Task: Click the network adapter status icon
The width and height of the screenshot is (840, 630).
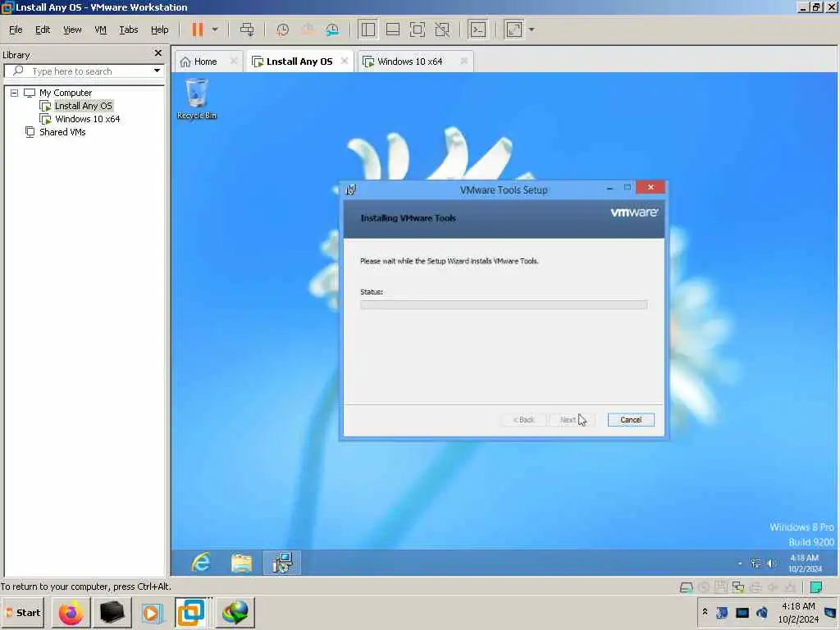Action: [738, 587]
